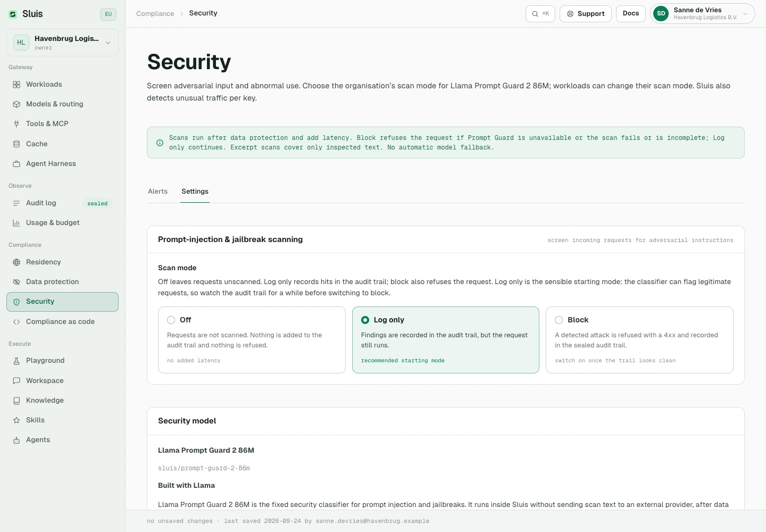Click the Playground flask icon
Viewport: 766px width, 532px height.
click(16, 361)
